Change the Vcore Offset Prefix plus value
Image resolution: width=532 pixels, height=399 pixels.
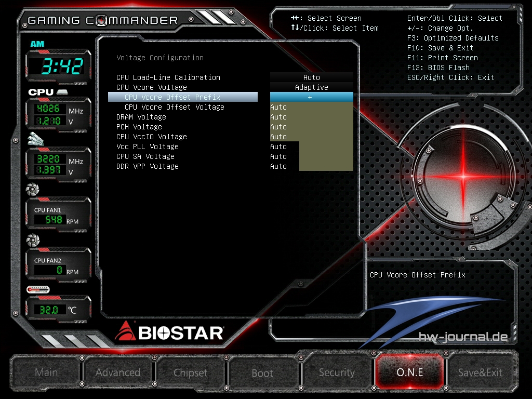click(x=312, y=97)
